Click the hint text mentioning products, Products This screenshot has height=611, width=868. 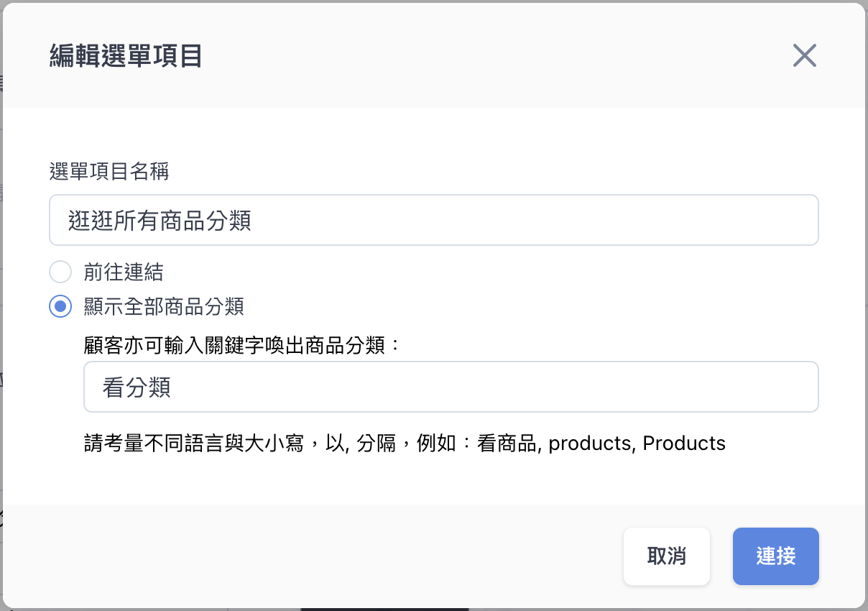(405, 443)
